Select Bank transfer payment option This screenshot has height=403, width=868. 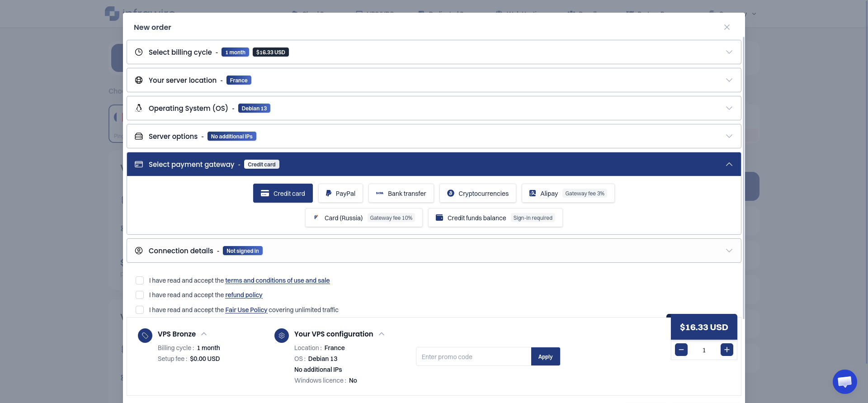pos(401,193)
